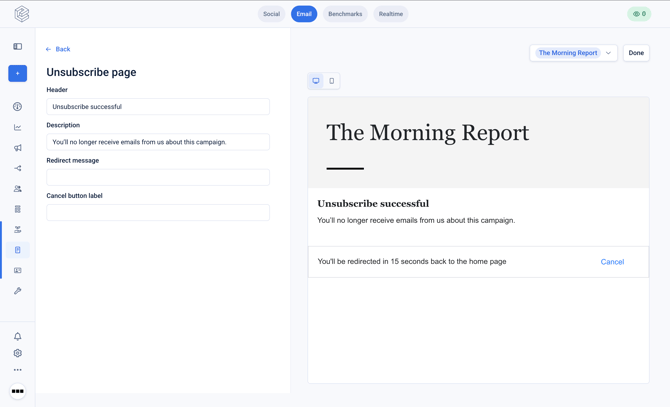Open the wrench tools icon

(x=18, y=291)
